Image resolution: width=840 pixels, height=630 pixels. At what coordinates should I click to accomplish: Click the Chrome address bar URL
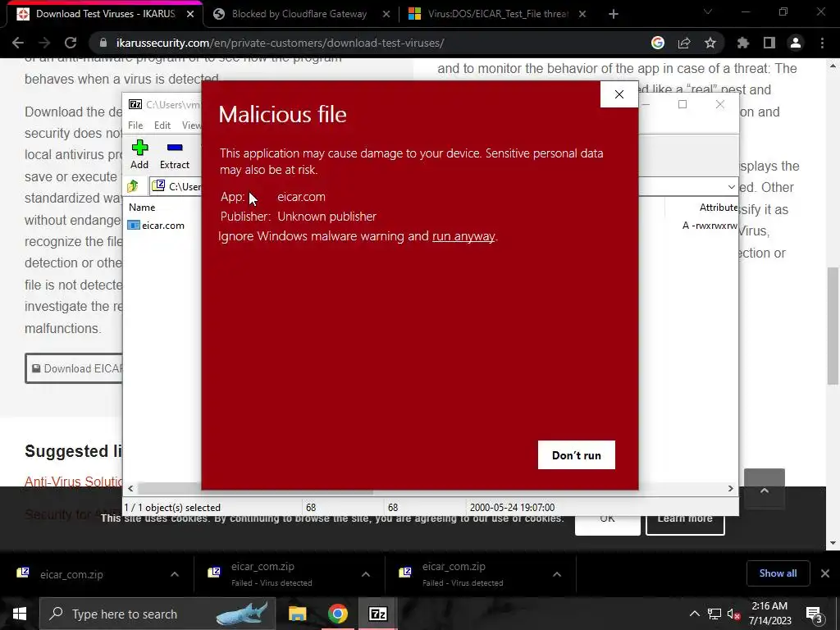pyautogui.click(x=281, y=43)
